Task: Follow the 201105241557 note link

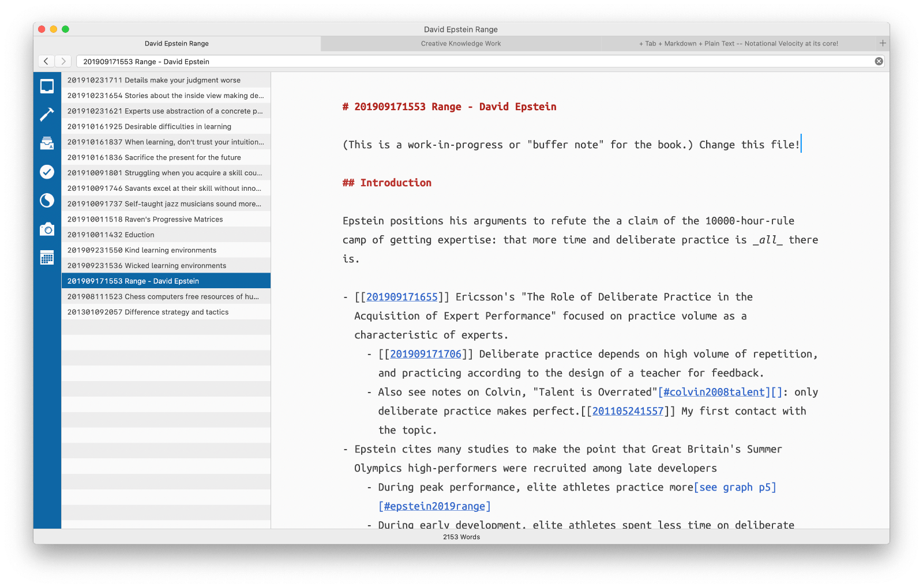Action: (x=628, y=411)
